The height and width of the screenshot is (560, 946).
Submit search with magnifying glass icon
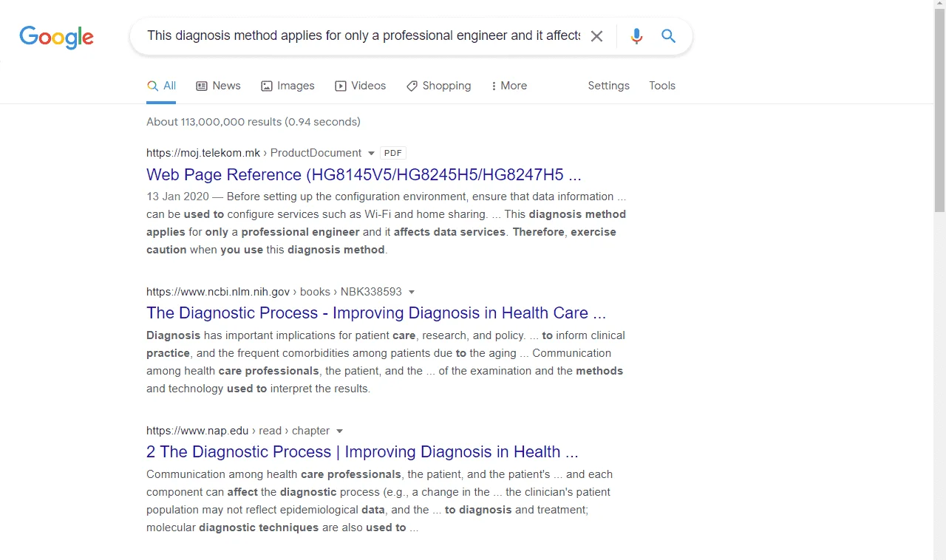tap(669, 36)
